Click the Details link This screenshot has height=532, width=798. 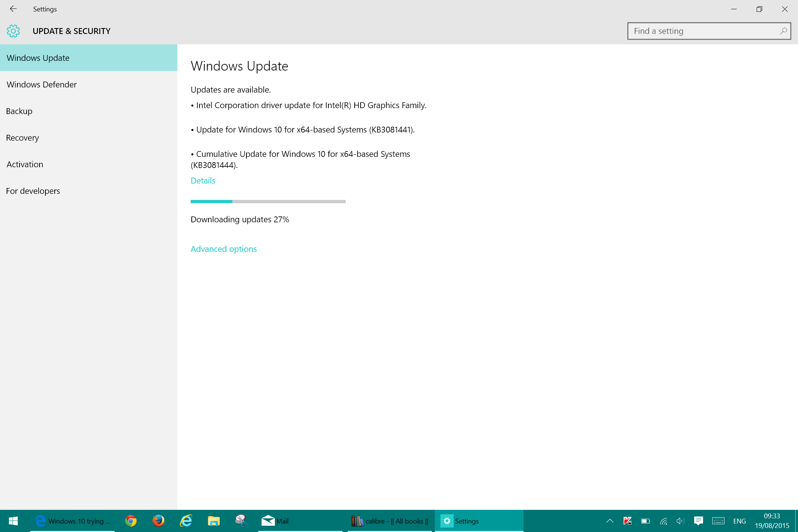point(203,181)
